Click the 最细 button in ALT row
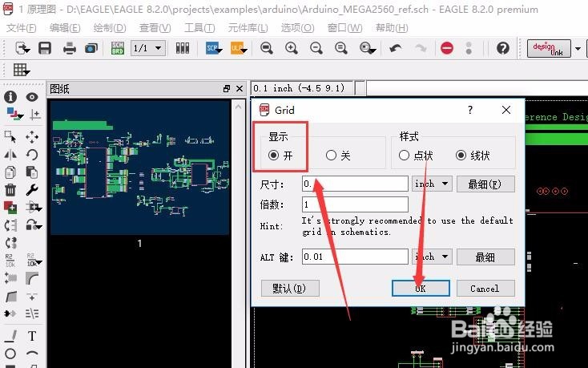The width and height of the screenshot is (588, 368). (485, 257)
